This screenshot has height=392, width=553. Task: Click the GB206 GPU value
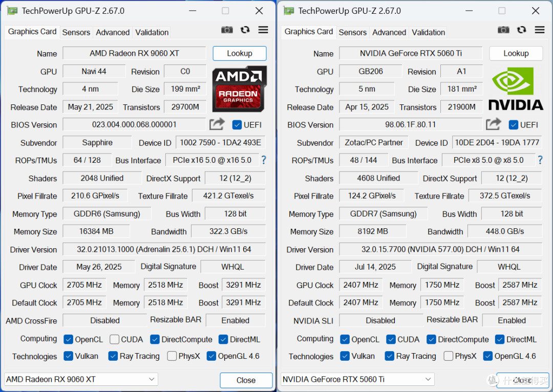click(371, 71)
